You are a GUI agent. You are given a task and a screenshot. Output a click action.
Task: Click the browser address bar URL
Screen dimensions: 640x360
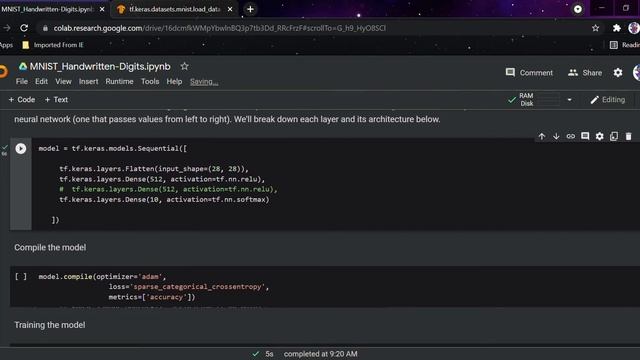(x=220, y=28)
